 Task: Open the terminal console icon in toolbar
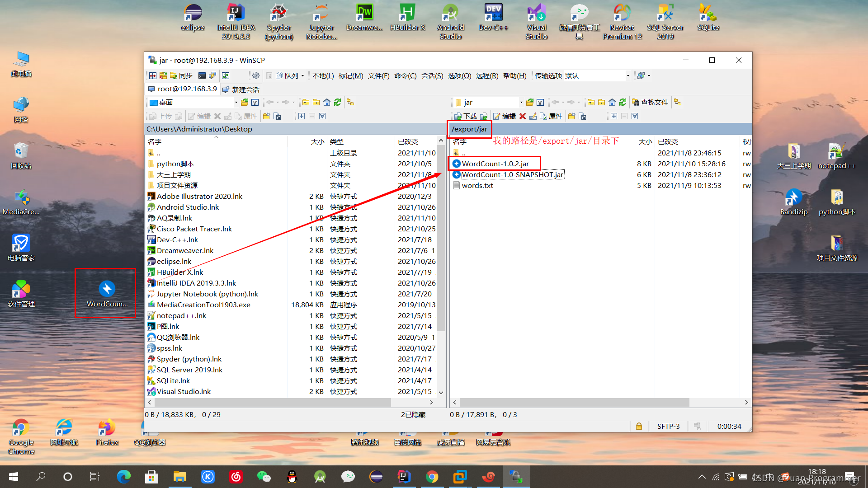coord(202,75)
